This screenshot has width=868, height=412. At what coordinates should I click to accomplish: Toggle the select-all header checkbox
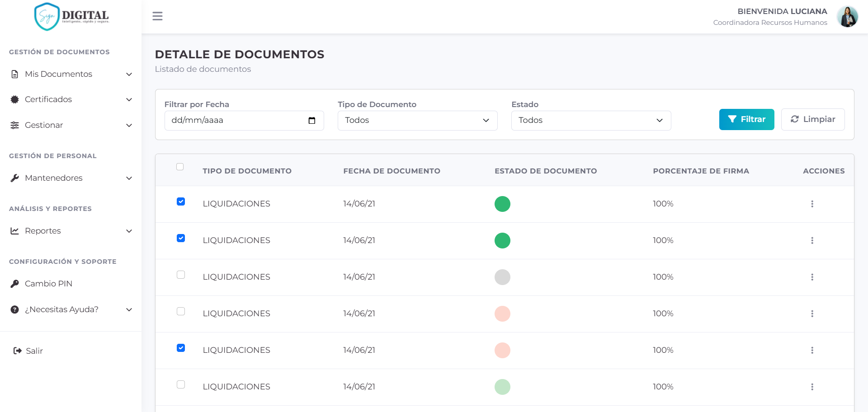pos(180,167)
